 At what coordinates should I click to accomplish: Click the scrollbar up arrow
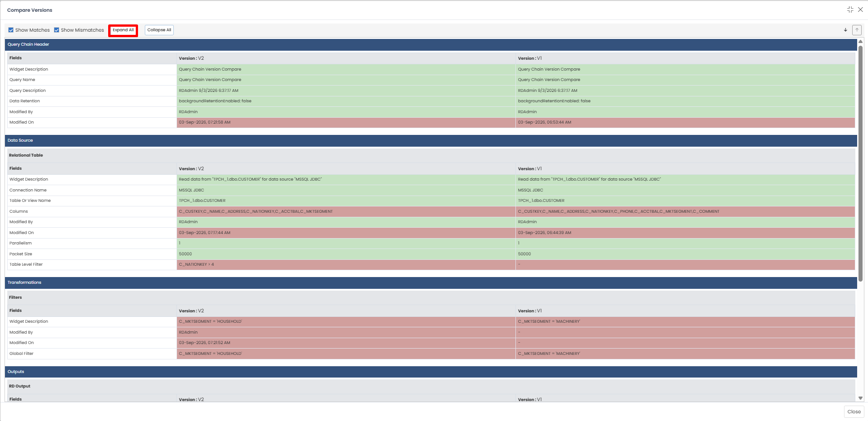(x=860, y=42)
